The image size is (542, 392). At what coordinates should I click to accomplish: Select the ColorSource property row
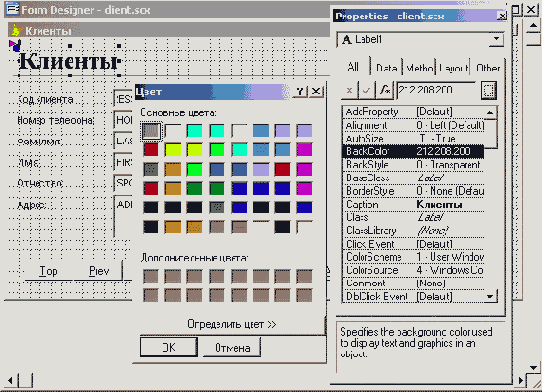(413, 270)
